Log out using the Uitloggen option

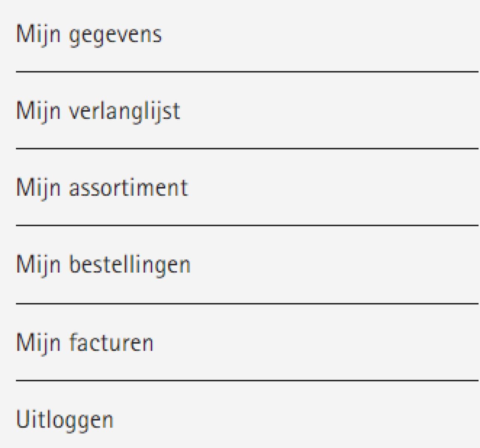64,420
